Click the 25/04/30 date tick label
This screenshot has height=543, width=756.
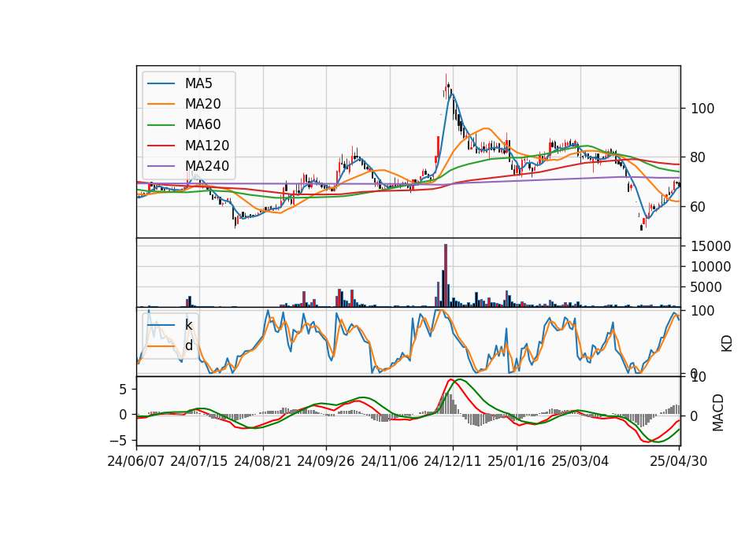click(x=679, y=461)
